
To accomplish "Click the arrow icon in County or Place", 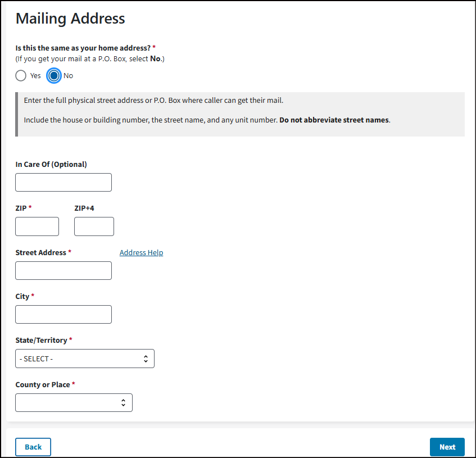I will pos(124,402).
